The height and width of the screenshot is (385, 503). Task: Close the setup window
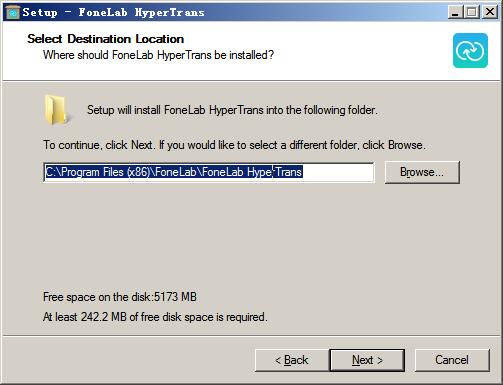pos(490,12)
